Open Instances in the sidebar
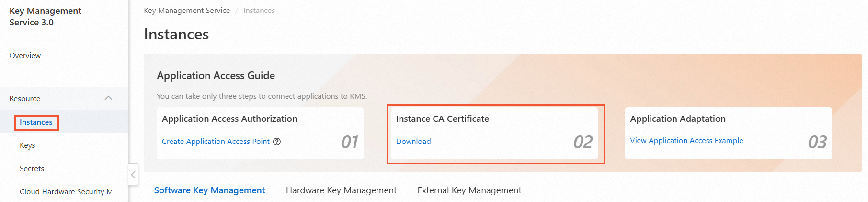Screen dimensions: 868x202 click(x=36, y=122)
